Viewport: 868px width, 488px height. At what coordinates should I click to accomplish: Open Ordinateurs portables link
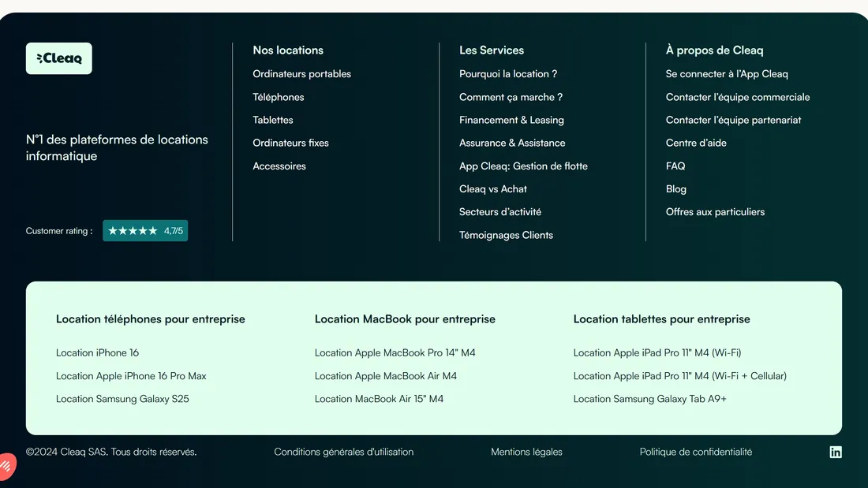(x=301, y=74)
